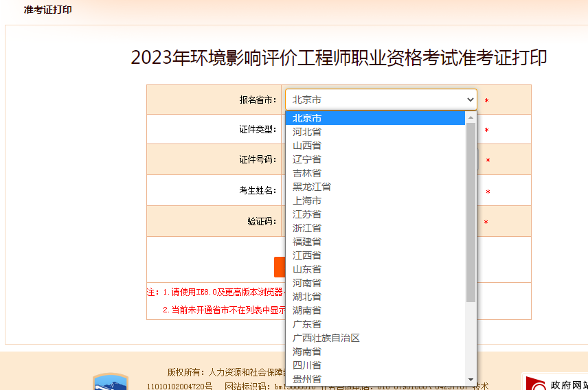Select 河北省 from the province list
Image resolution: width=588 pixels, height=390 pixels.
[x=375, y=132]
